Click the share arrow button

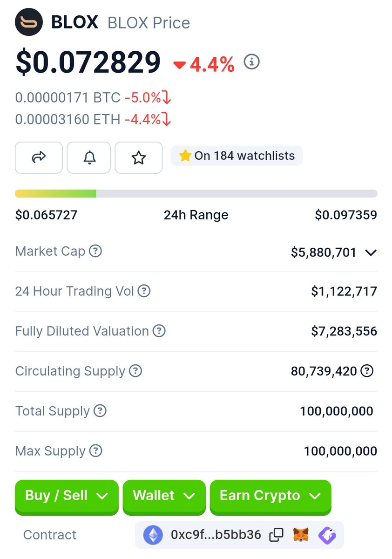[39, 157]
